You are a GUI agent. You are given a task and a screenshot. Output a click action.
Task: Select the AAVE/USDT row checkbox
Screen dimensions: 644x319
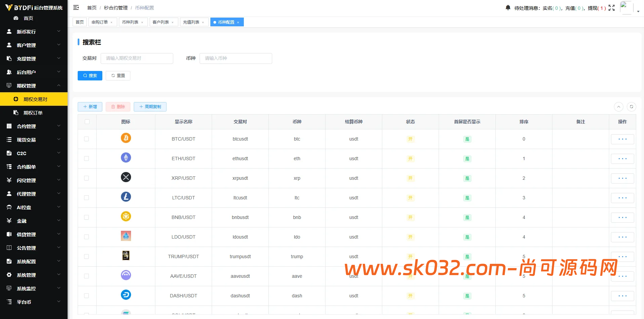tap(86, 276)
